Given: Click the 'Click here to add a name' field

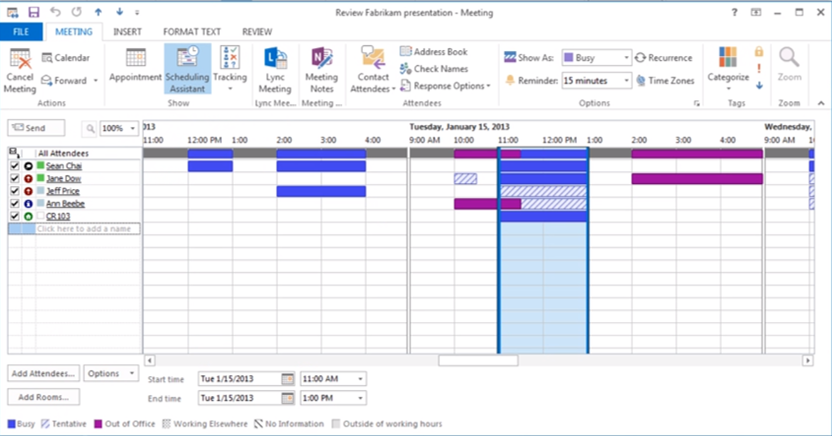Looking at the screenshot, I should pyautogui.click(x=88, y=229).
